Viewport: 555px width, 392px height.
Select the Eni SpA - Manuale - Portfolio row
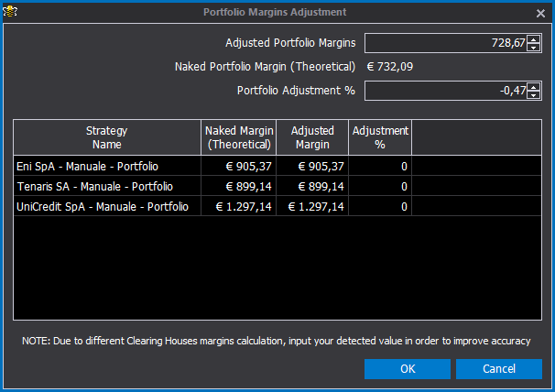coord(277,166)
